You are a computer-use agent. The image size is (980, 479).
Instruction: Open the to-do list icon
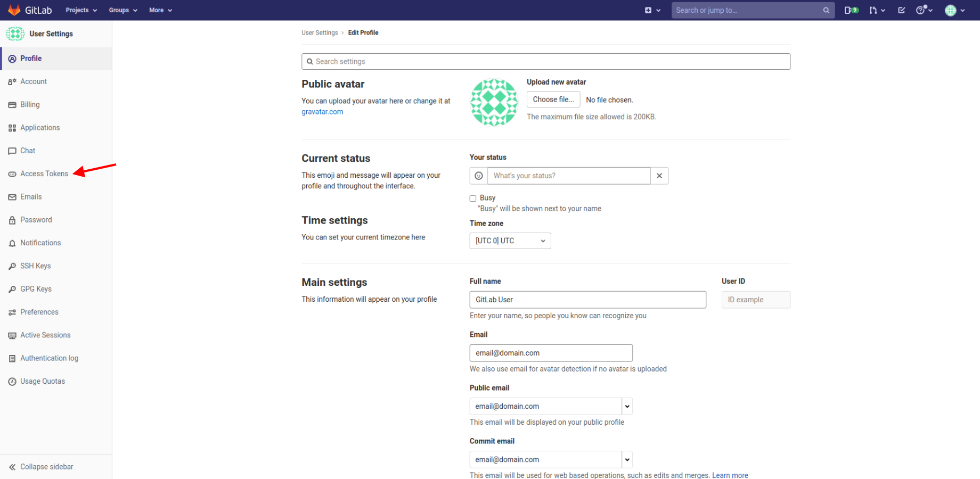(901, 10)
